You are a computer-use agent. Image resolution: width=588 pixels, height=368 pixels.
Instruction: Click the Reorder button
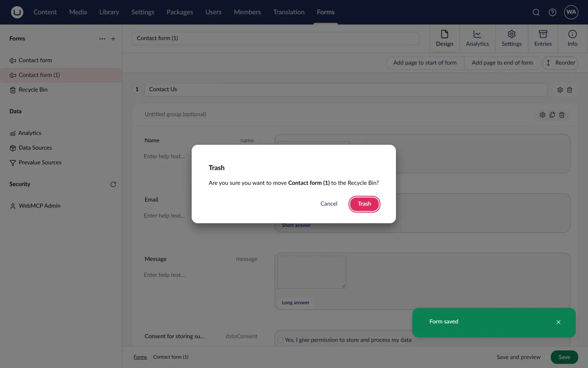pos(560,63)
